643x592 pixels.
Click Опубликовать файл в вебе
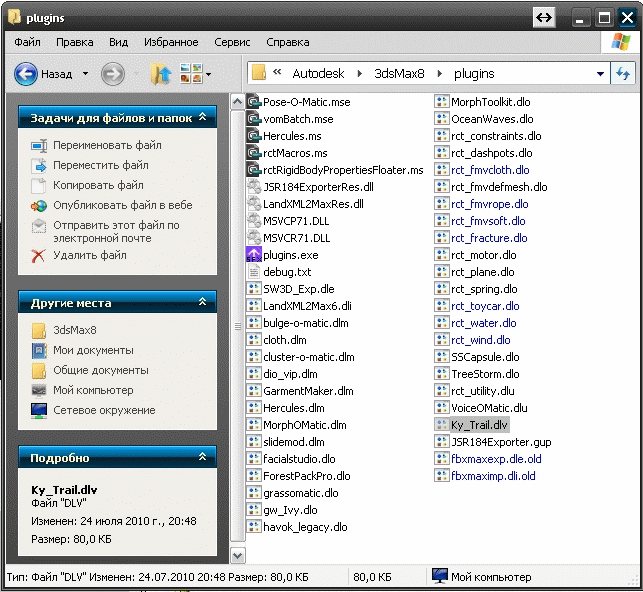[x=123, y=205]
